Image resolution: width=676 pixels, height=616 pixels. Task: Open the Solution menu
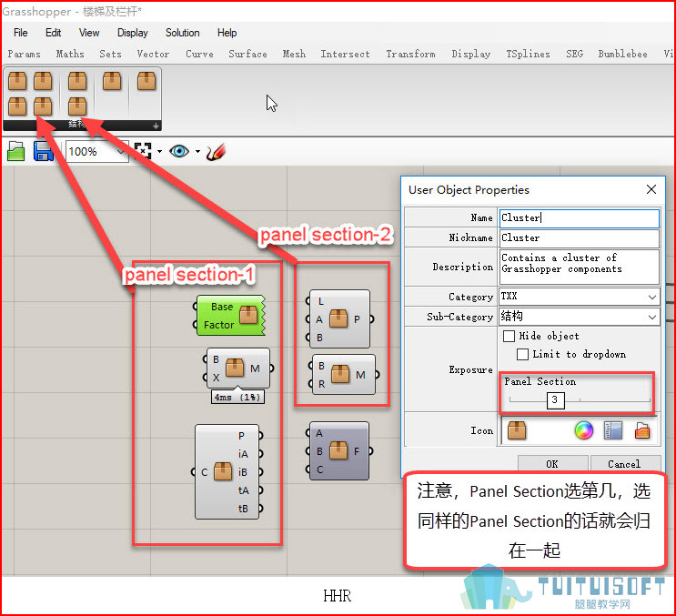pyautogui.click(x=182, y=33)
